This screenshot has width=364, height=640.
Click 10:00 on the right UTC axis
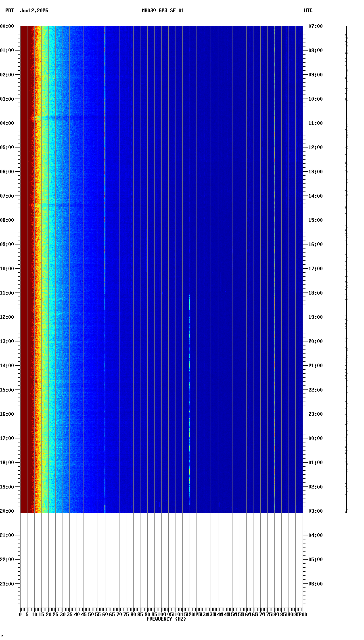pos(316,99)
